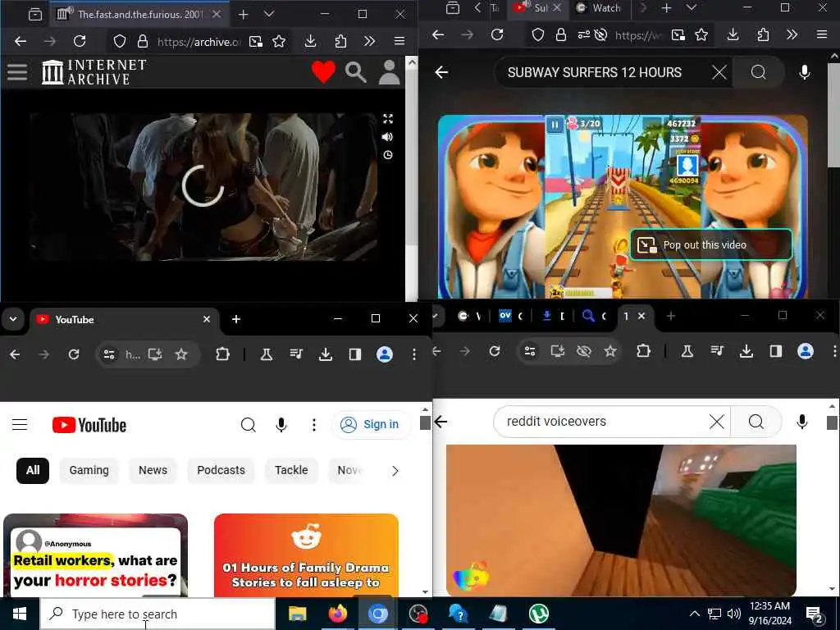Select the All filter chip
840x630 pixels.
click(x=33, y=470)
